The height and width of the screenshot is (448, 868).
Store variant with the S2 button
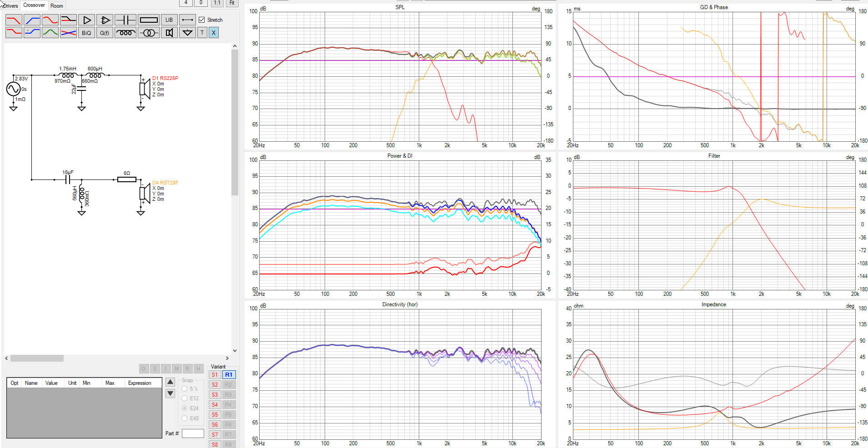(215, 385)
